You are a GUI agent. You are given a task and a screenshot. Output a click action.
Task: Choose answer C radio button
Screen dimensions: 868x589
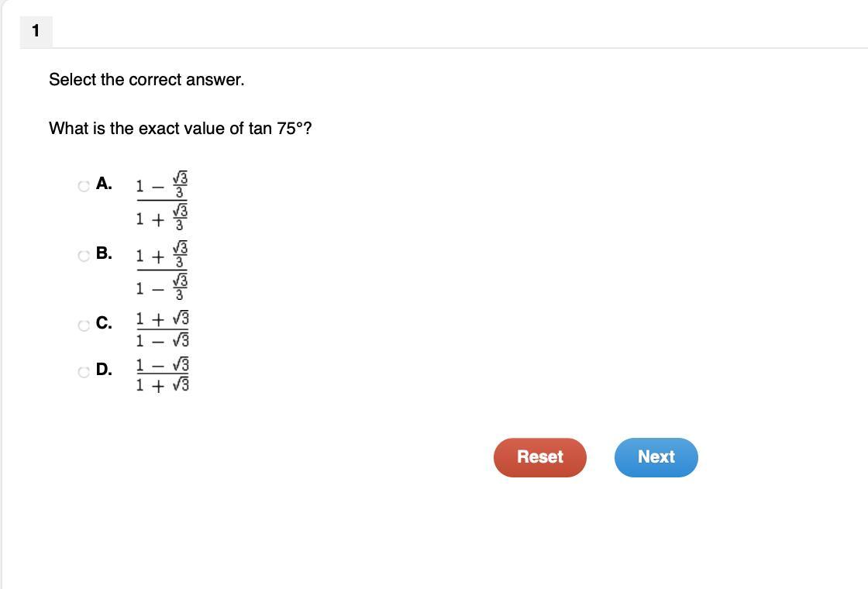click(84, 325)
